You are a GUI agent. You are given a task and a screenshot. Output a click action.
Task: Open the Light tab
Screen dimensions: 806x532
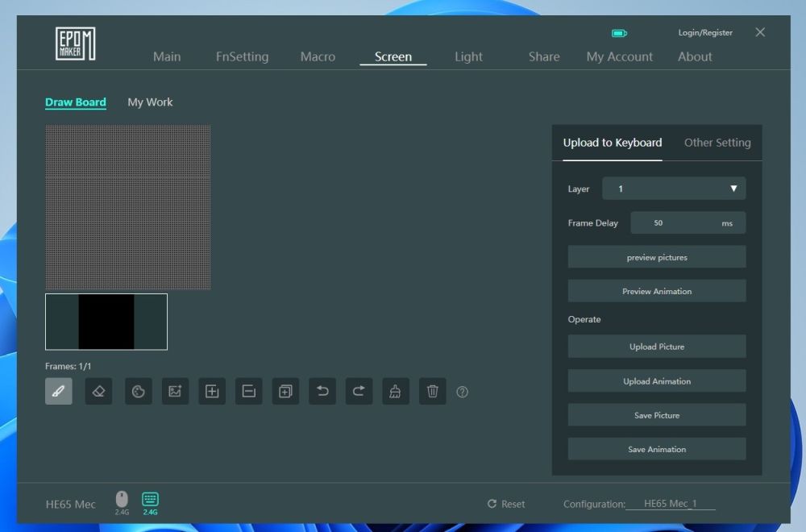468,56
